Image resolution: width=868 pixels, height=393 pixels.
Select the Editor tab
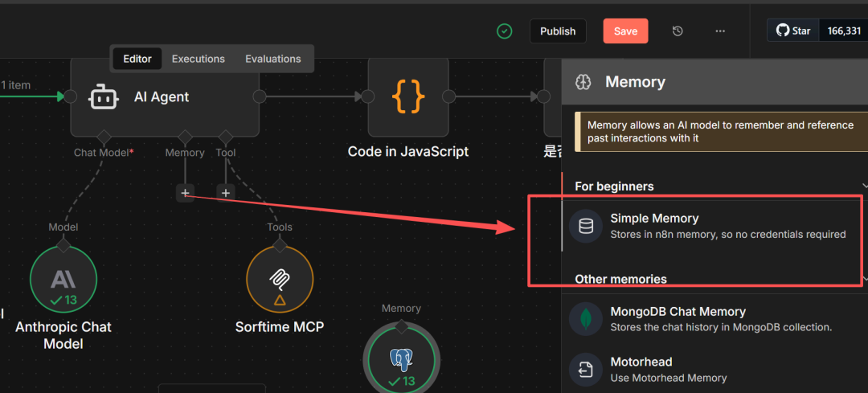point(137,59)
